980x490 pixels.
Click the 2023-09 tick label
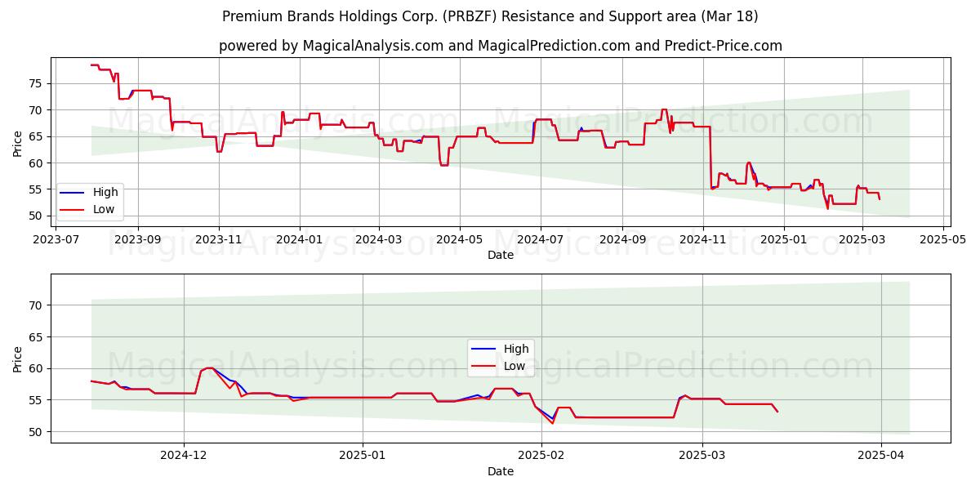(x=137, y=239)
